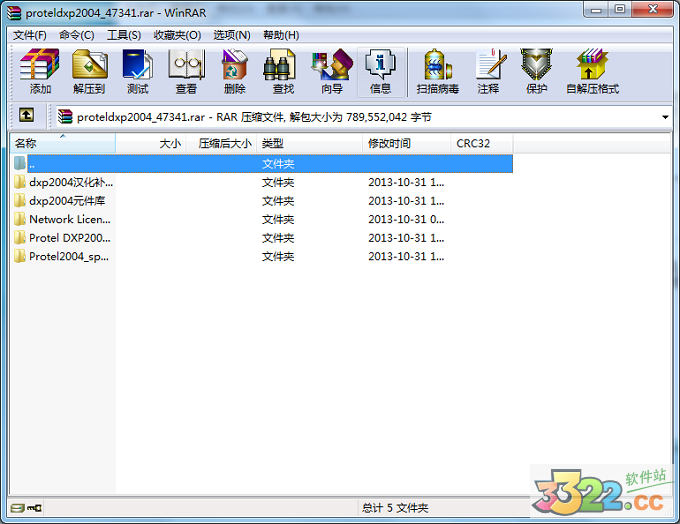
Task: Select the Protel2004_sp... folder row
Action: click(263, 256)
